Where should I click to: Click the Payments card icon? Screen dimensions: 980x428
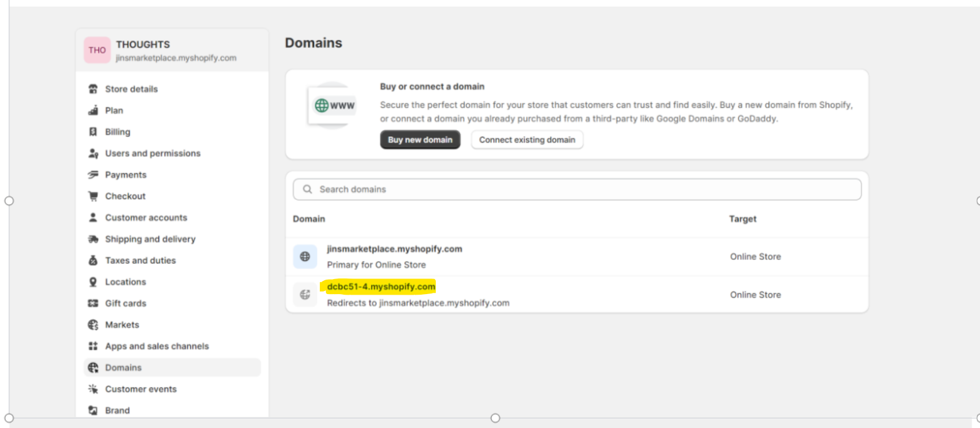93,175
